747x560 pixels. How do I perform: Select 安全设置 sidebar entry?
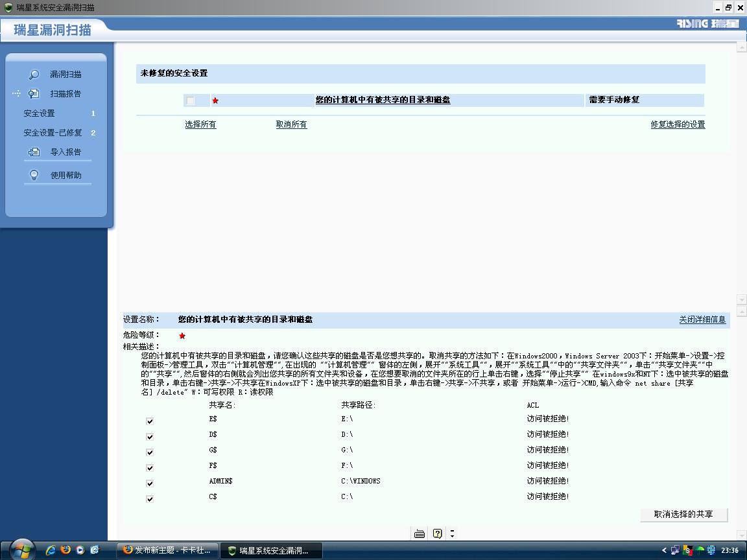coord(39,113)
